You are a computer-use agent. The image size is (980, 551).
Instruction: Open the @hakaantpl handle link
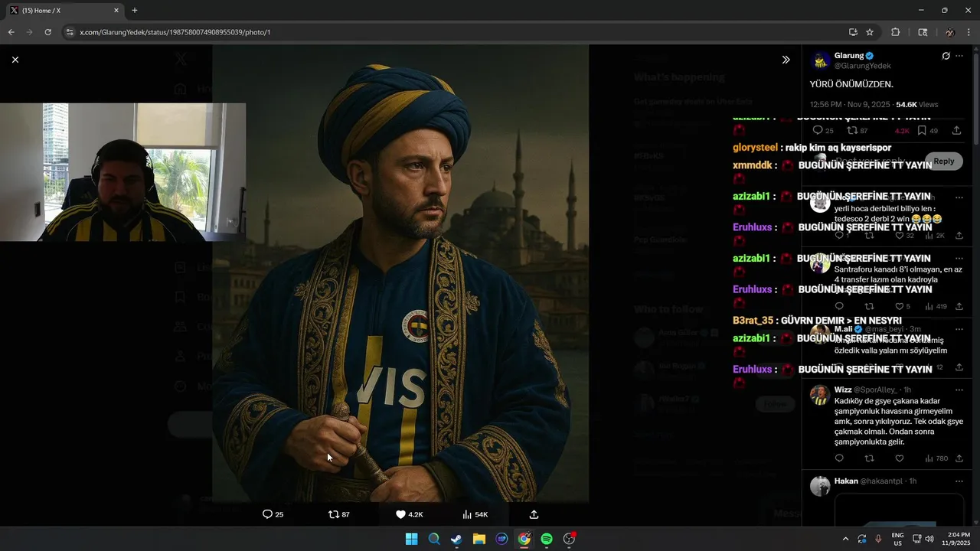883,481
